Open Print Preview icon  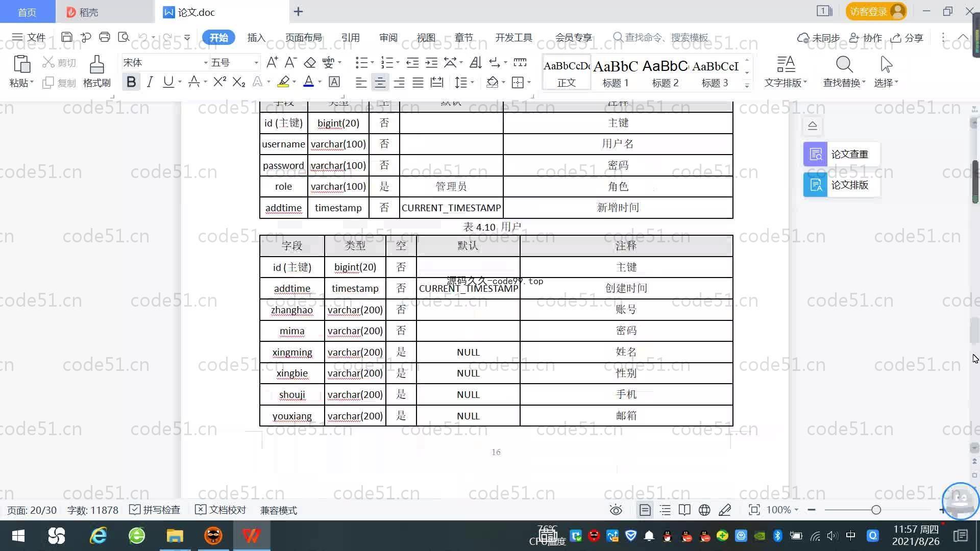124,37
